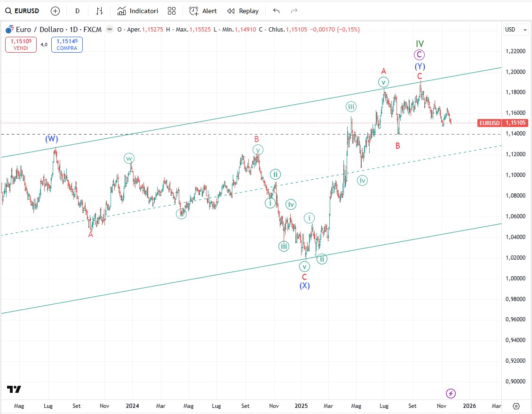Select the red A label at the 2023 low

coord(91,234)
